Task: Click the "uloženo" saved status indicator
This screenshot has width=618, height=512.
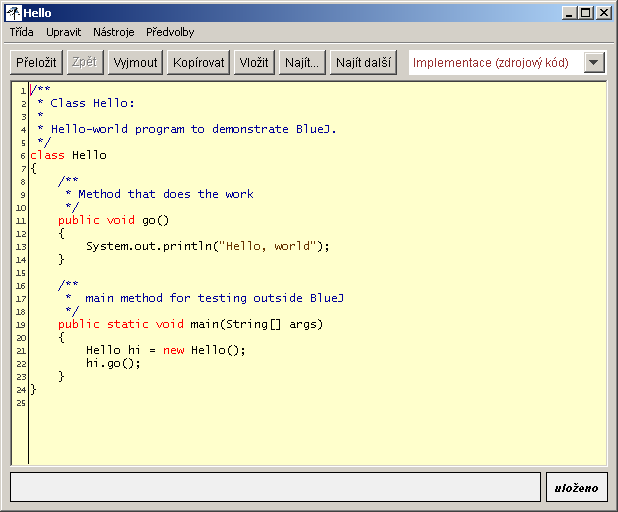Action: pos(576,488)
